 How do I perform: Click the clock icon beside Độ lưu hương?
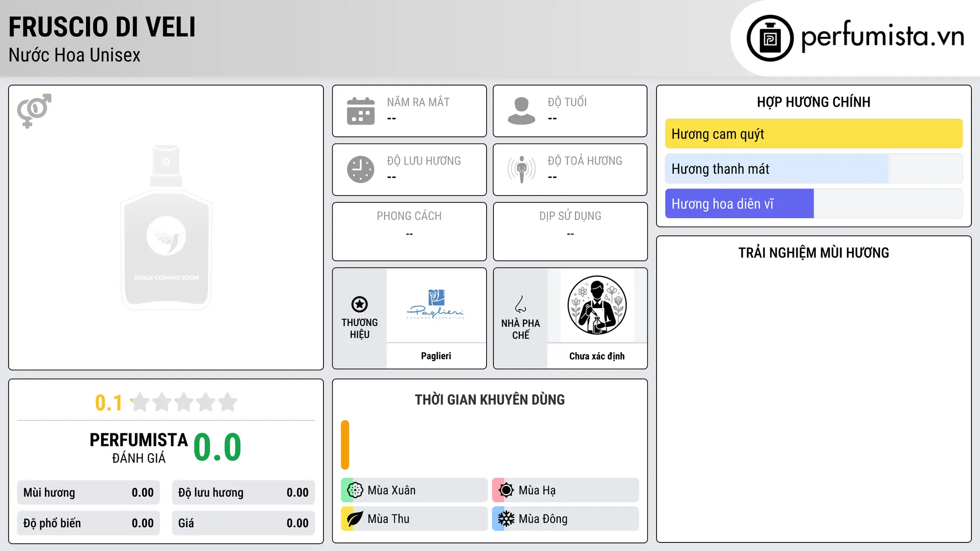point(361,169)
